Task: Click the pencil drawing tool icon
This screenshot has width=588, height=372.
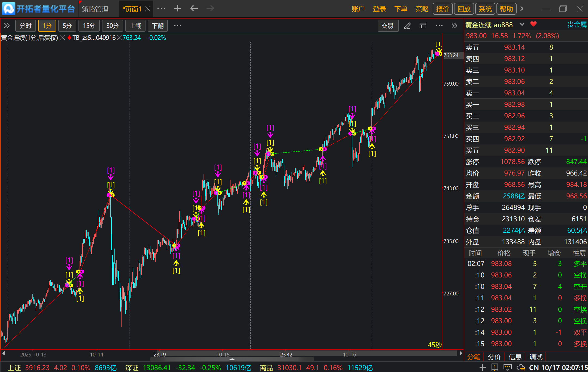Action: point(407,26)
